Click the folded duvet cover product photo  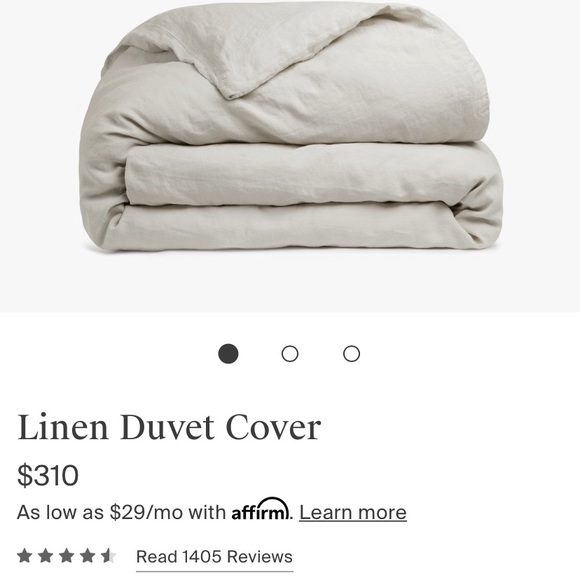(290, 126)
